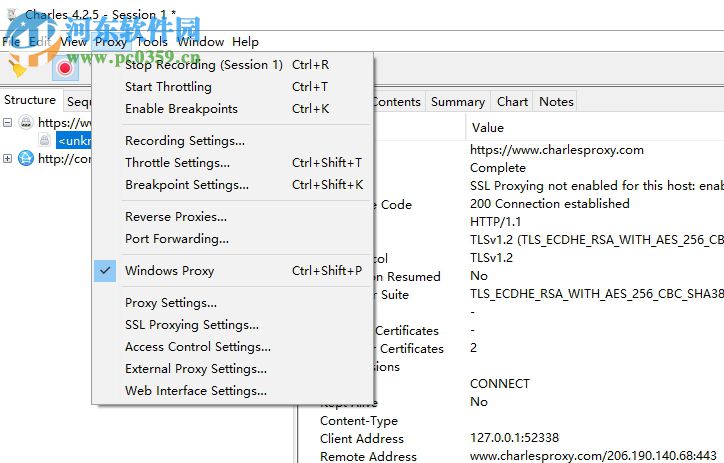Open Port Forwarding...

click(x=233, y=239)
